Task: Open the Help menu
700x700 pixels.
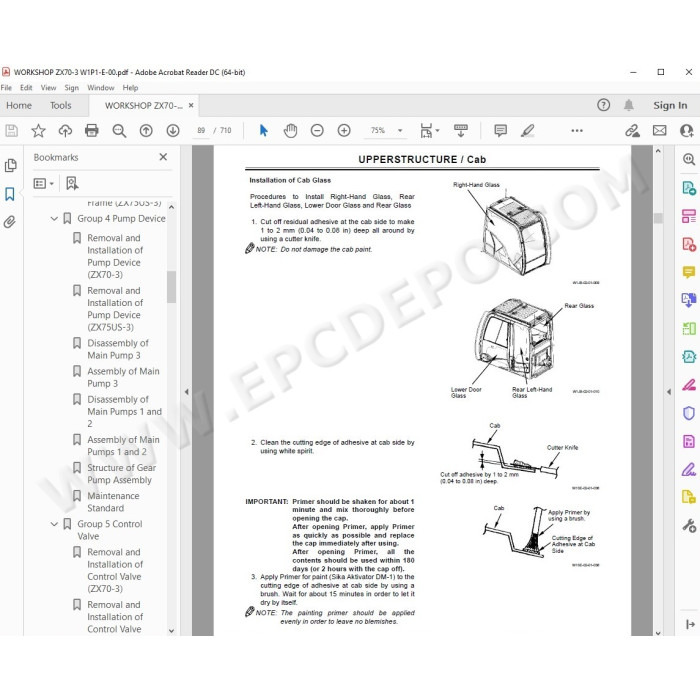Action: pyautogui.click(x=130, y=88)
